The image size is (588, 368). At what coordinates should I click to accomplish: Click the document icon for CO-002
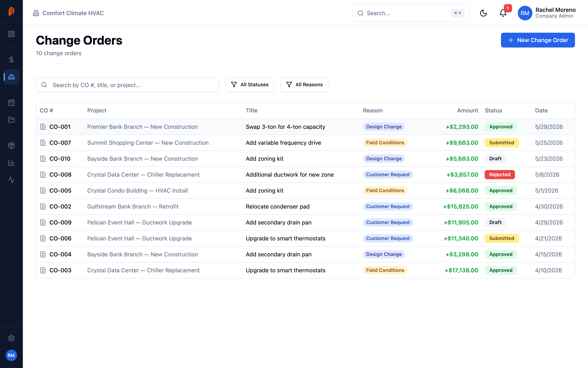coord(43,206)
